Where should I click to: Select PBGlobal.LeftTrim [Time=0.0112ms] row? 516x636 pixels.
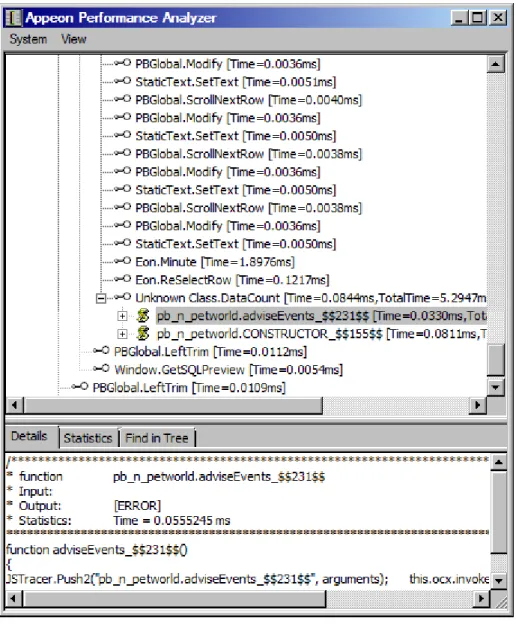point(210,352)
